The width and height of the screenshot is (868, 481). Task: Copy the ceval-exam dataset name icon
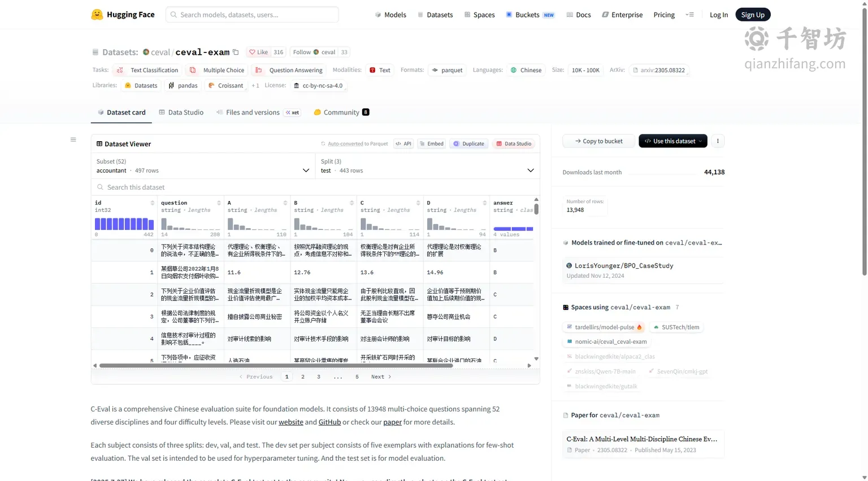point(236,52)
